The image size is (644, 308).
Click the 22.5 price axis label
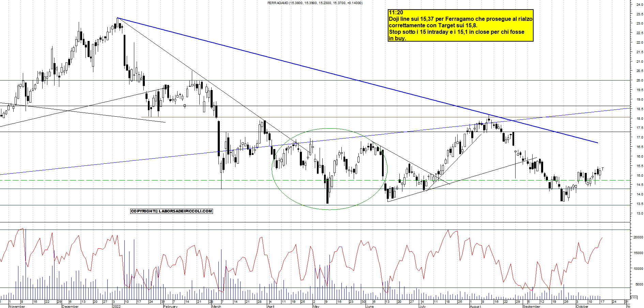click(x=640, y=33)
